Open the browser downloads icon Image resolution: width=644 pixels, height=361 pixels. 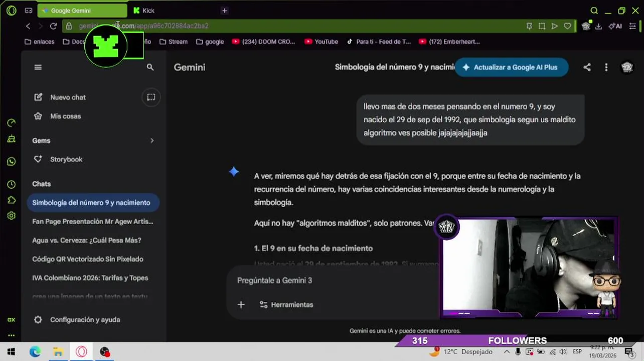598,26
